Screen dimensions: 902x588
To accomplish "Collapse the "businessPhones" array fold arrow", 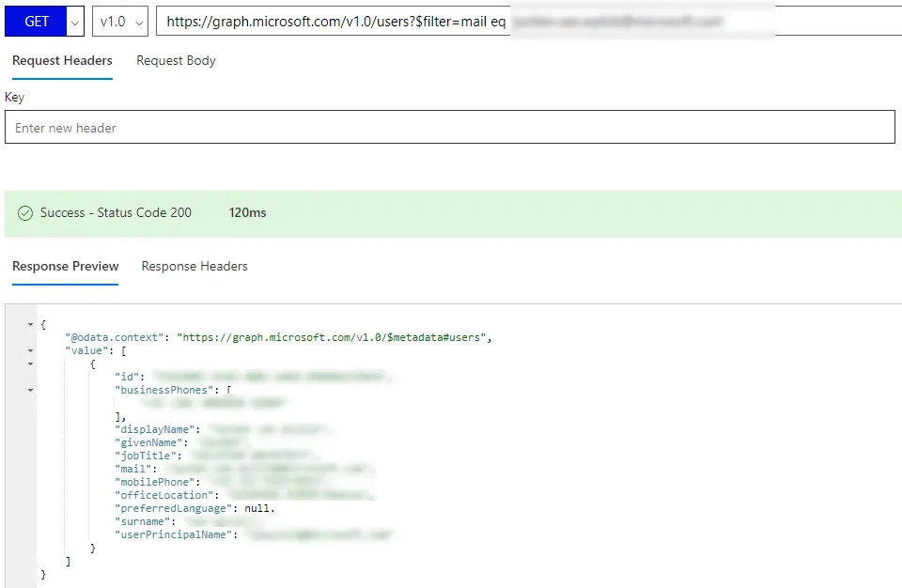I will coord(30,390).
